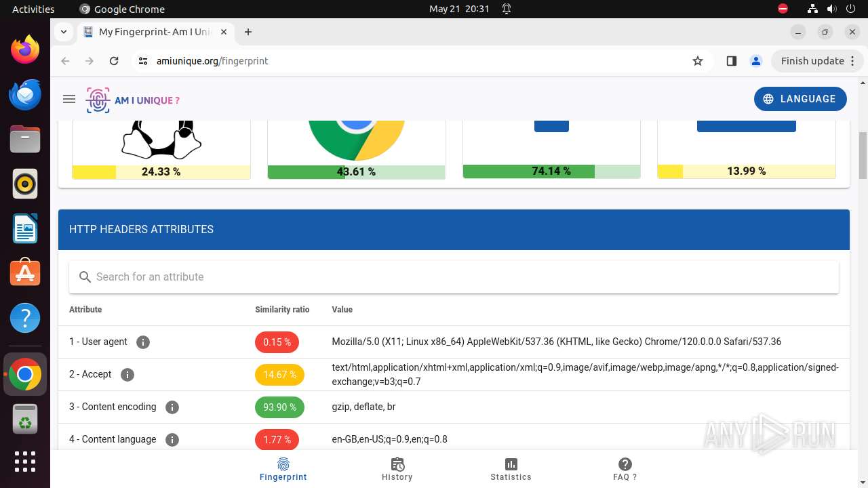Click the 13.99 % progress bar
This screenshot has width=868, height=488.
coord(747,171)
